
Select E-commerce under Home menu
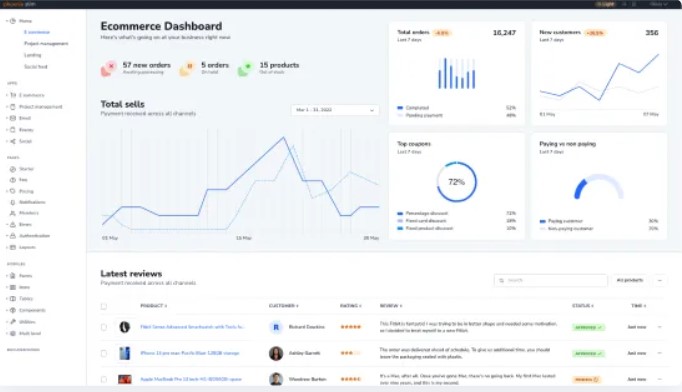pos(37,32)
